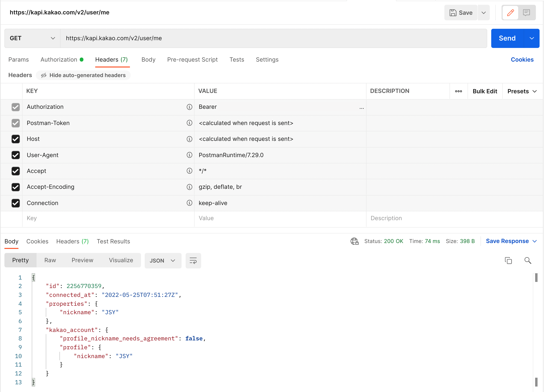The width and height of the screenshot is (544, 392).
Task: Toggle the Authorization header checkbox
Action: 16,107
